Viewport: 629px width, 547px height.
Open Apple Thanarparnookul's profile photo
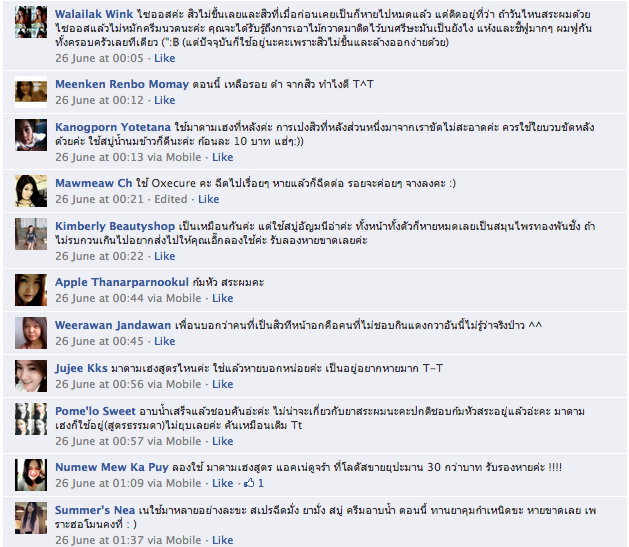tap(31, 290)
